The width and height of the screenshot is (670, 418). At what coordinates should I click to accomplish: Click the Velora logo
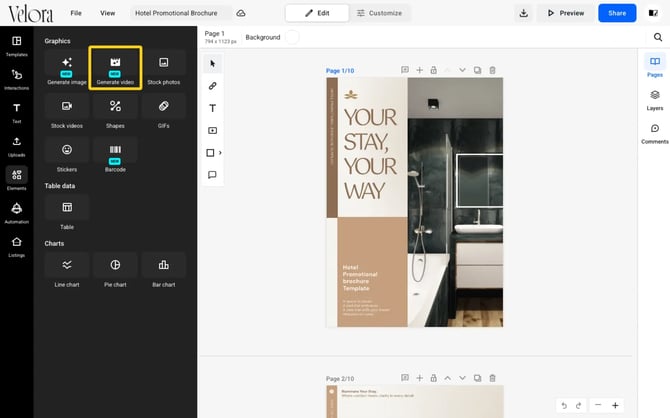[31, 14]
